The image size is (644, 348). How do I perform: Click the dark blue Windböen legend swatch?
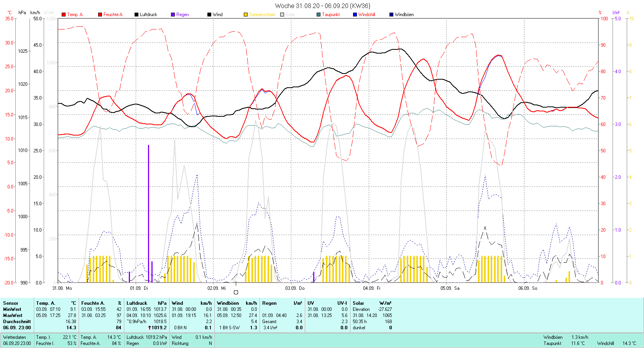point(391,15)
